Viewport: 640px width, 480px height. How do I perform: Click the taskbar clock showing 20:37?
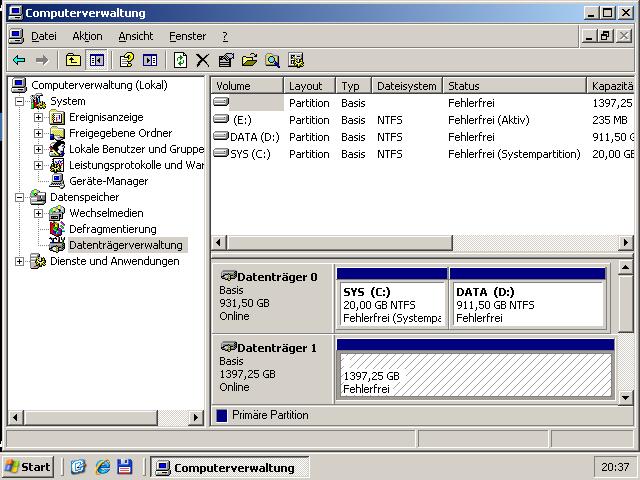point(615,467)
